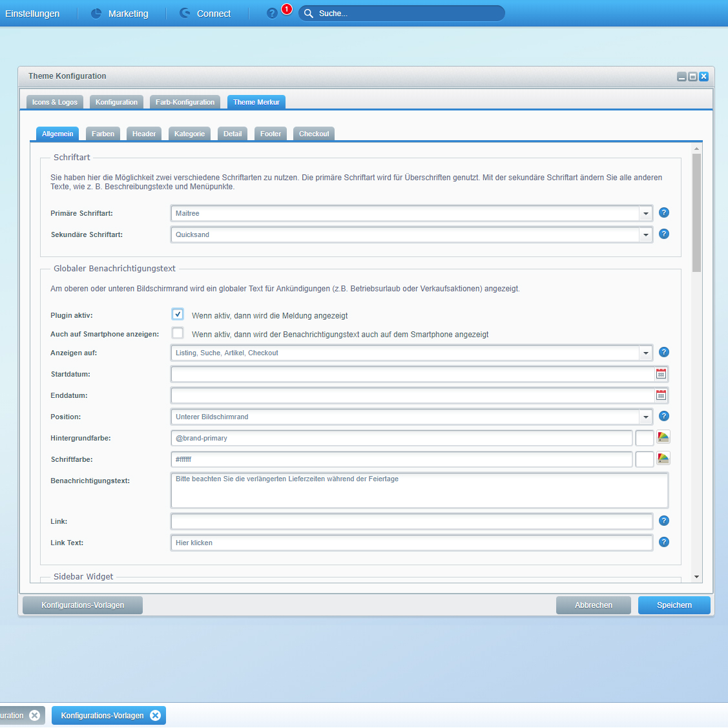Expand the Primäre Schriftart dropdown
Screen dimensions: 728x728
click(x=646, y=213)
